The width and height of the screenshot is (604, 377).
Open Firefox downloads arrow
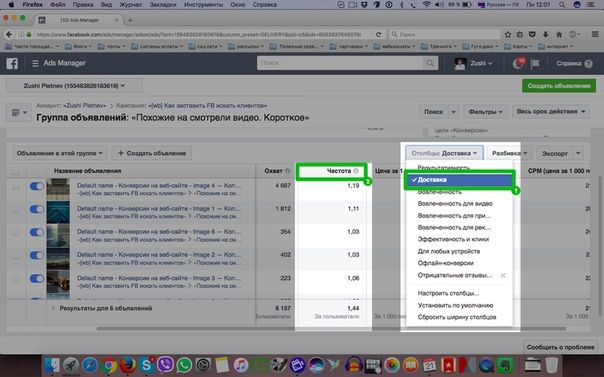545,34
